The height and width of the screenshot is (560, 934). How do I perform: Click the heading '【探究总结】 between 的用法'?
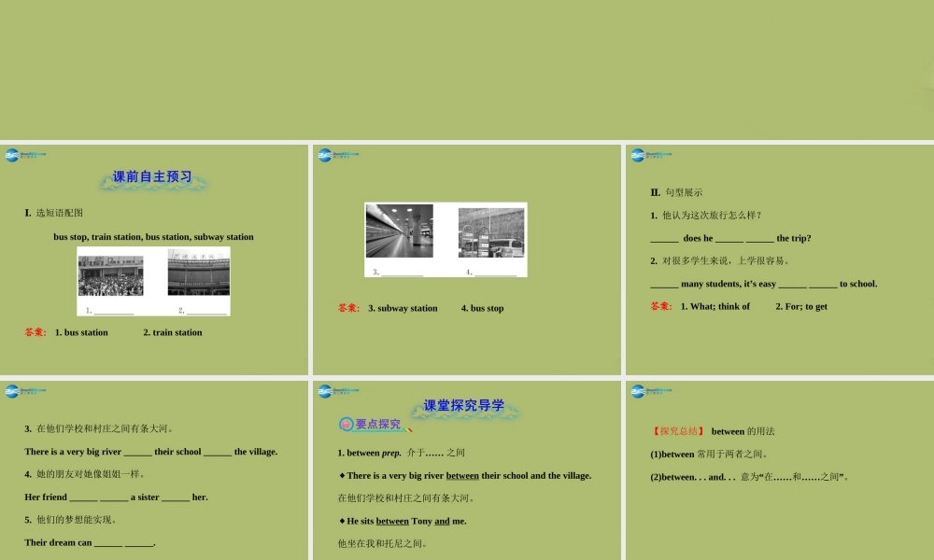coord(713,431)
